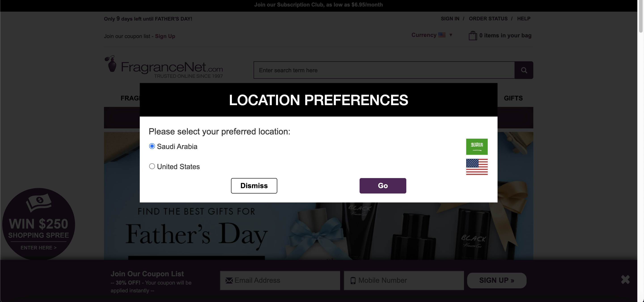Image resolution: width=644 pixels, height=302 pixels.
Task: Open the GIFTS menu item
Action: pos(513,98)
